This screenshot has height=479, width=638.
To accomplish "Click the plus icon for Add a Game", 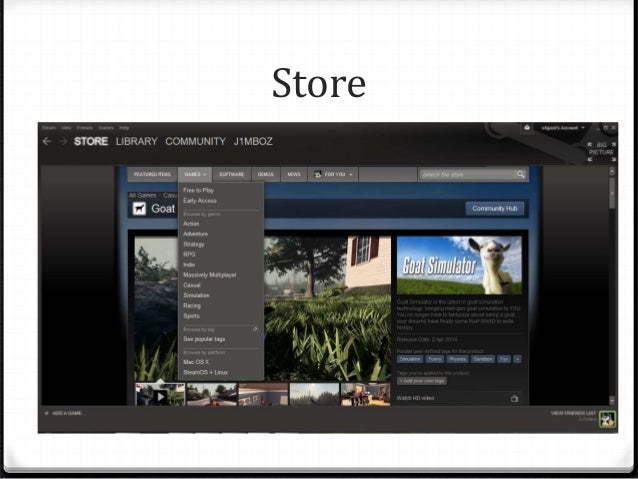I will click(46, 413).
